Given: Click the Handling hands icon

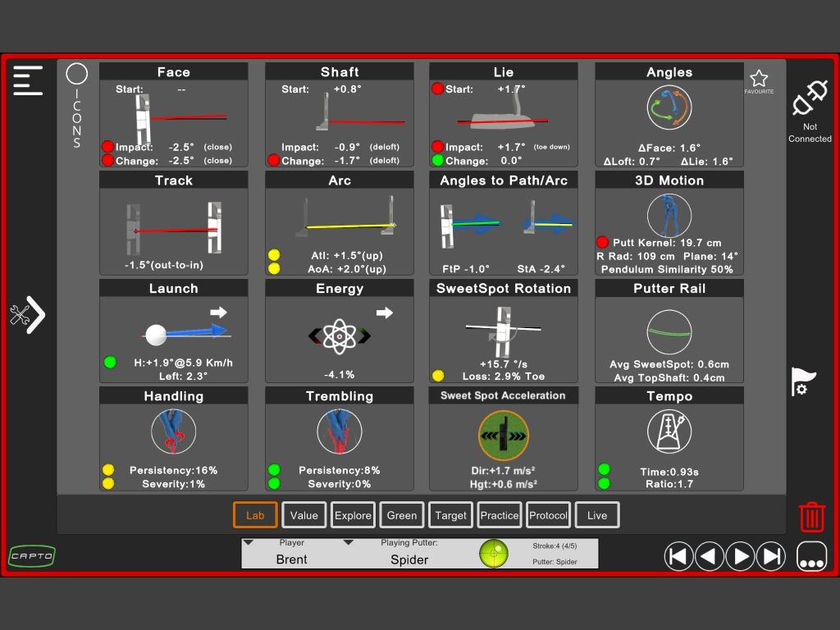Looking at the screenshot, I should [174, 431].
